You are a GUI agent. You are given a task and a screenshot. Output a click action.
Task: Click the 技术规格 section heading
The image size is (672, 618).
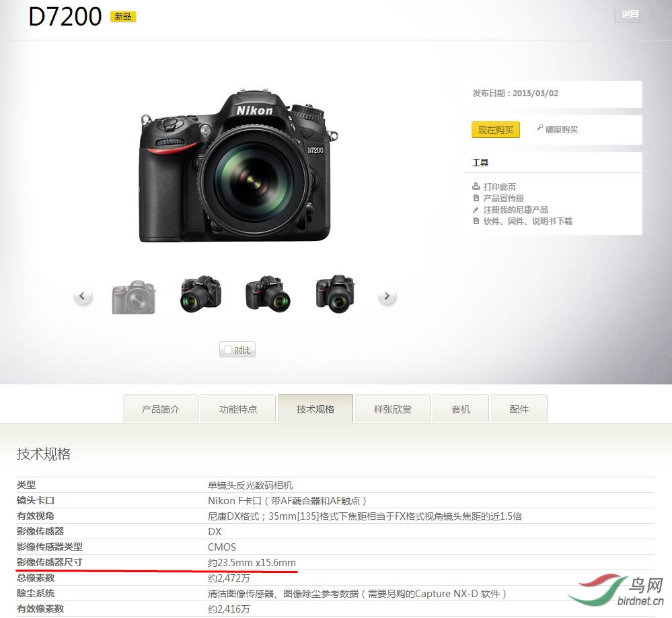[x=44, y=454]
